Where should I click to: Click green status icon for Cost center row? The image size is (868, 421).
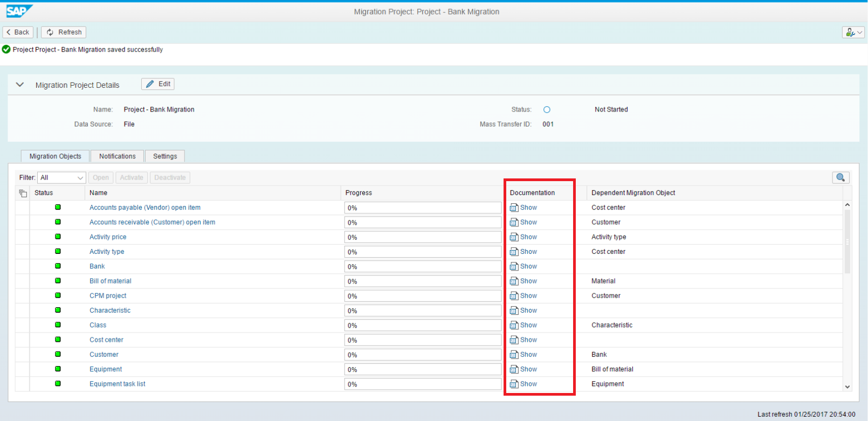58,340
